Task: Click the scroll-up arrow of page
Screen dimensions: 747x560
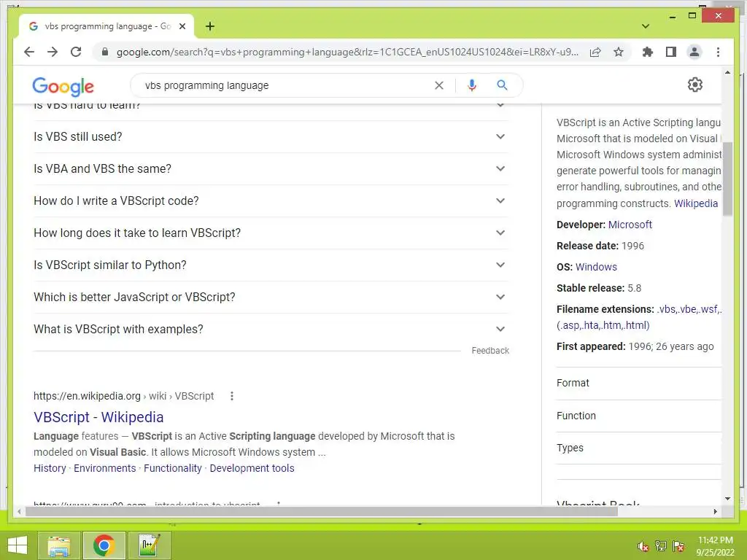Action: click(x=727, y=72)
